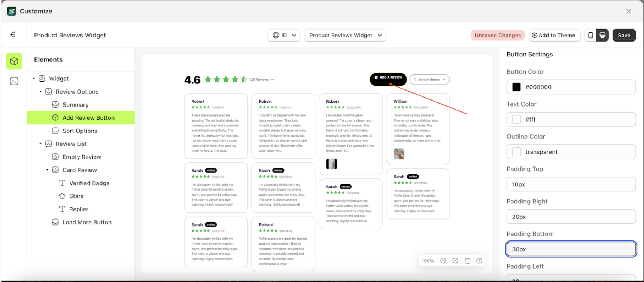The height and width of the screenshot is (282, 644).
Task: Click the Unsaved Changes badge
Action: (498, 35)
